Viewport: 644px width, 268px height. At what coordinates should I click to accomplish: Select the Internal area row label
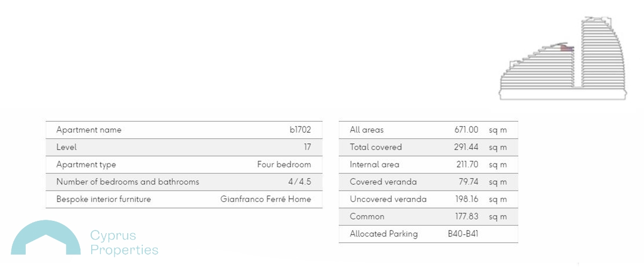tap(375, 165)
